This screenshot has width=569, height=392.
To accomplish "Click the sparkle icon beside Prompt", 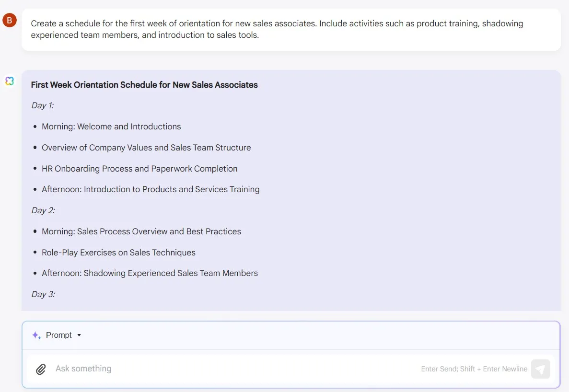I will coord(36,335).
